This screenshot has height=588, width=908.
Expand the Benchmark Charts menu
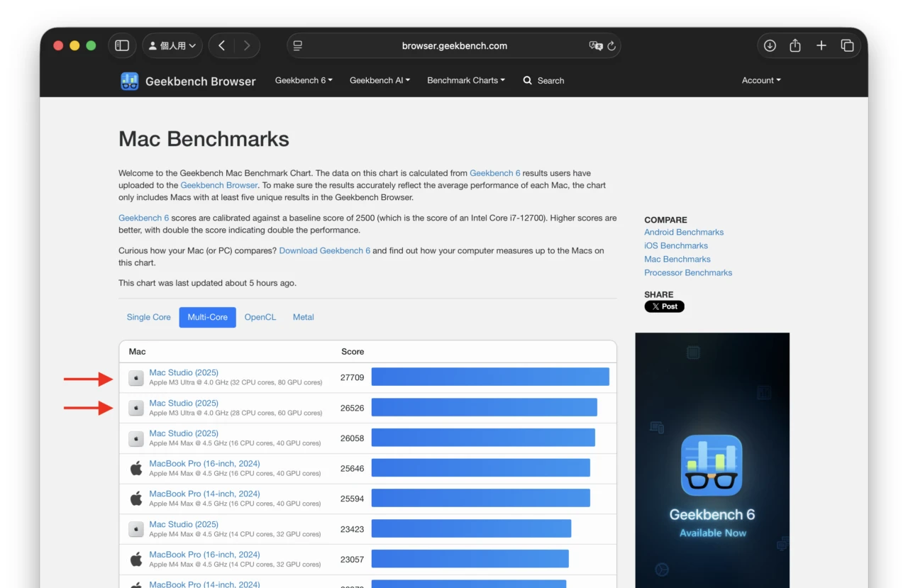click(x=465, y=80)
